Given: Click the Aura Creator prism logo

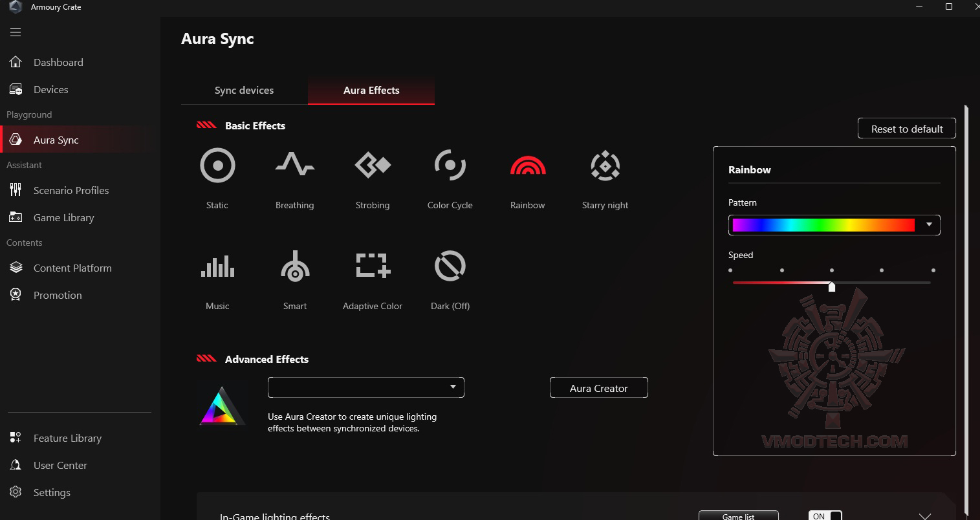Looking at the screenshot, I should (222, 406).
